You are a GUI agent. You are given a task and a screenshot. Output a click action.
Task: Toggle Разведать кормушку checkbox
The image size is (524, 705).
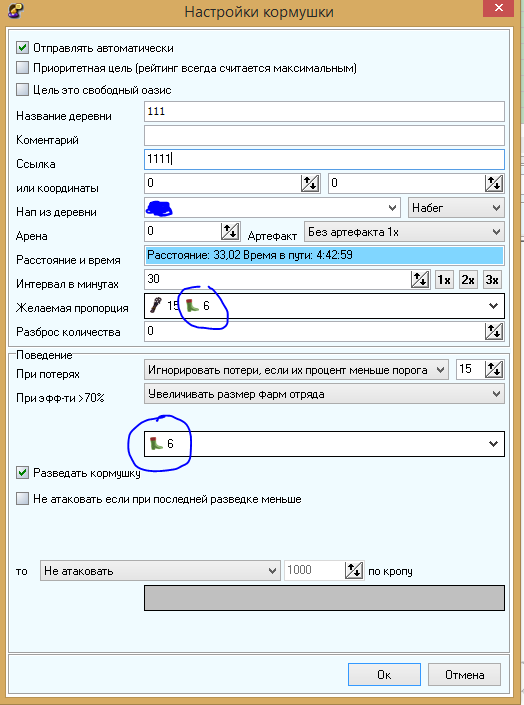point(22,473)
